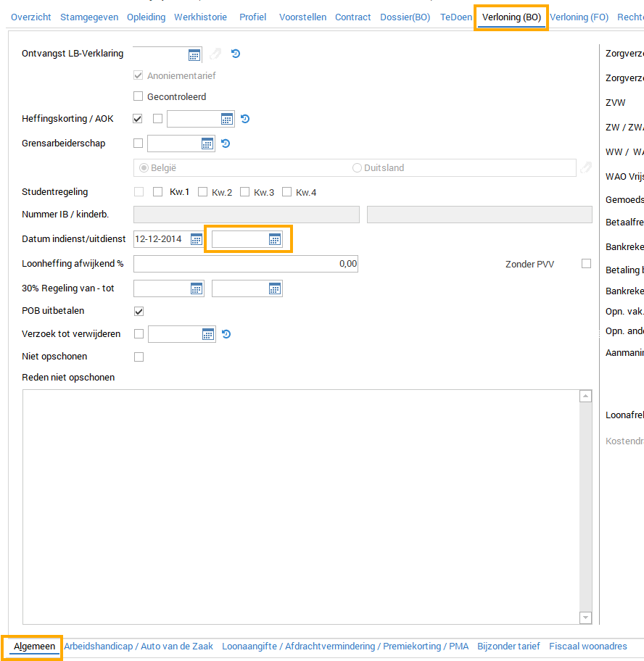Enable the Gecontroleerd checkbox
This screenshot has width=644, height=661.
[139, 96]
